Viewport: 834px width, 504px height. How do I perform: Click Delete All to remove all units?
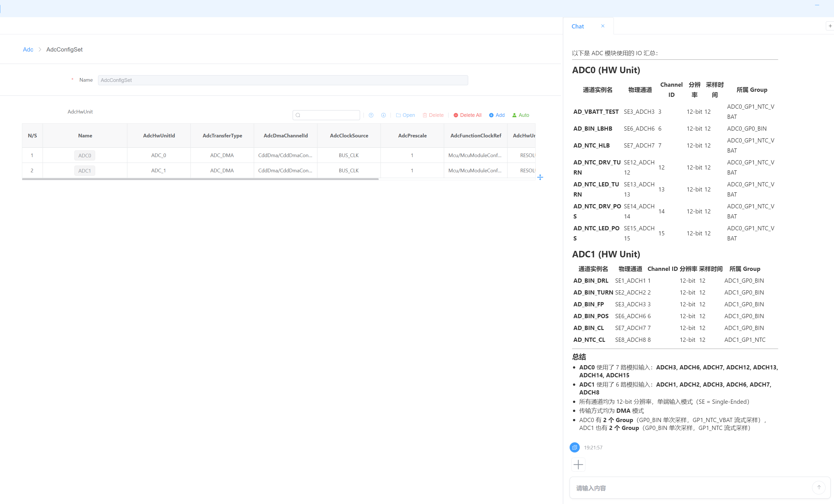(x=467, y=115)
